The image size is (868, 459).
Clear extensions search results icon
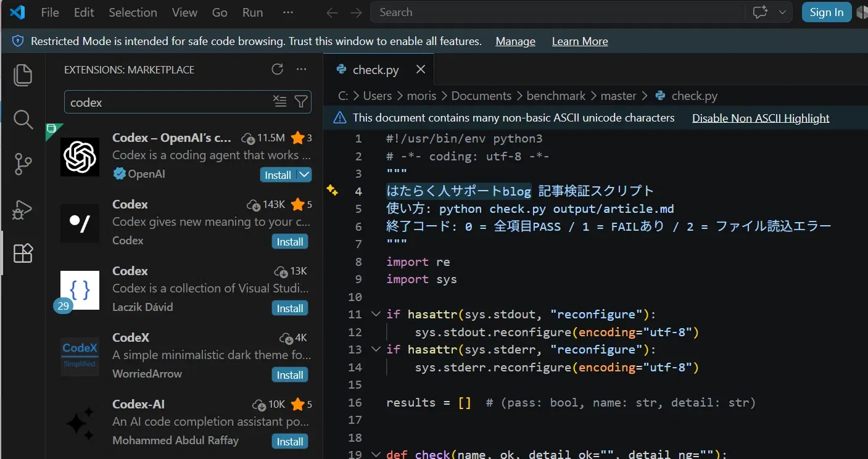coord(280,102)
